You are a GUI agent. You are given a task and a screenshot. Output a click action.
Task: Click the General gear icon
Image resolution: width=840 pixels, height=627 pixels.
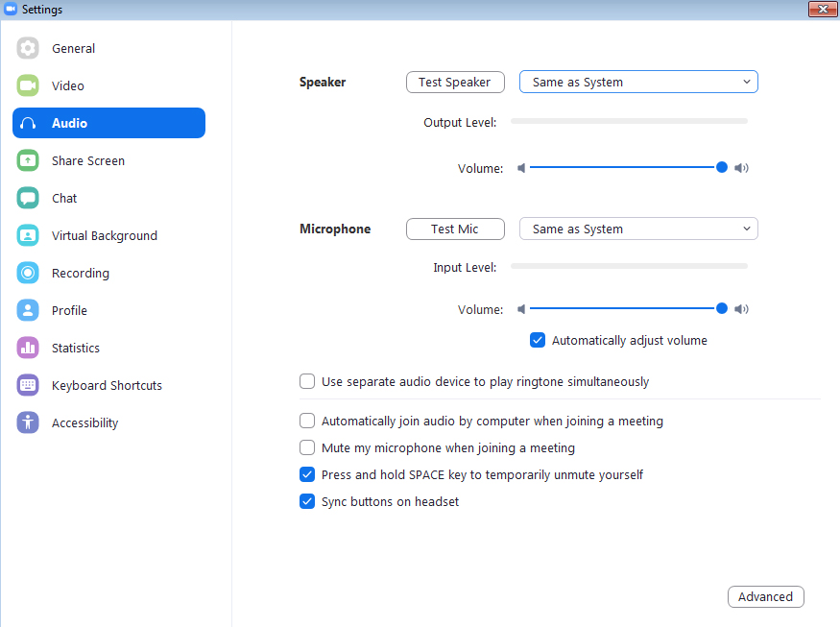(27, 48)
